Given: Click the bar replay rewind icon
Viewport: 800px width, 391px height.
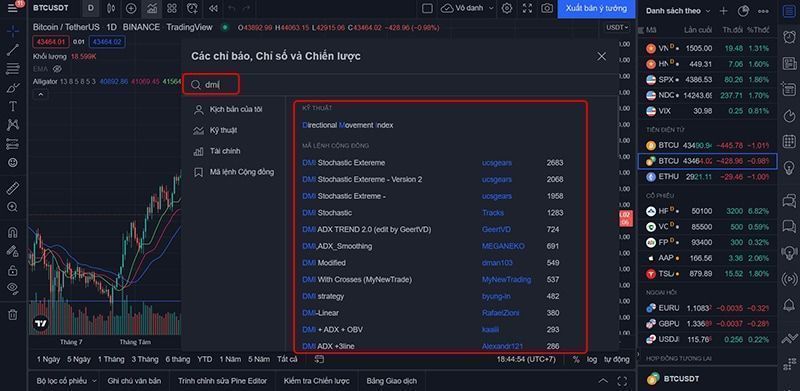Looking at the screenshot, I should (x=213, y=8).
